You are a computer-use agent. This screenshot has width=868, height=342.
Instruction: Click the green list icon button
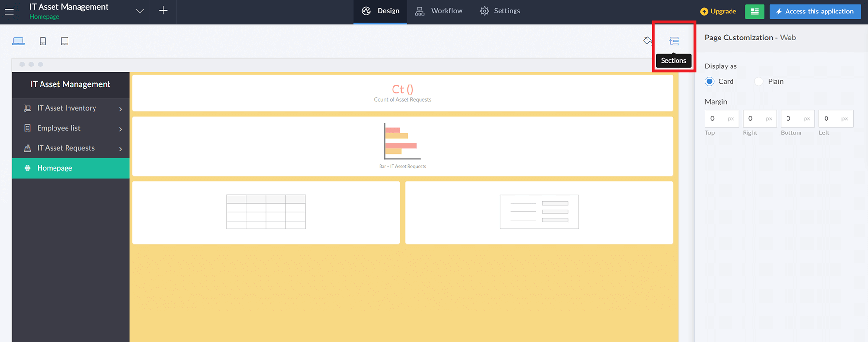[755, 12]
